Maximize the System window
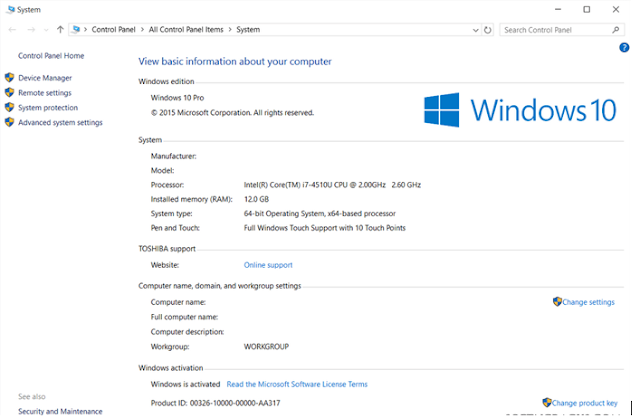The height and width of the screenshot is (418, 640). (x=587, y=9)
